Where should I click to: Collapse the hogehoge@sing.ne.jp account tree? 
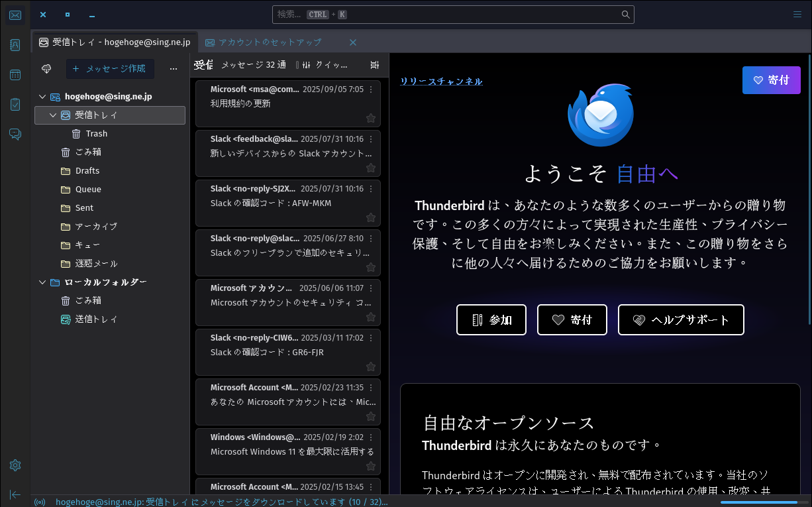[42, 96]
